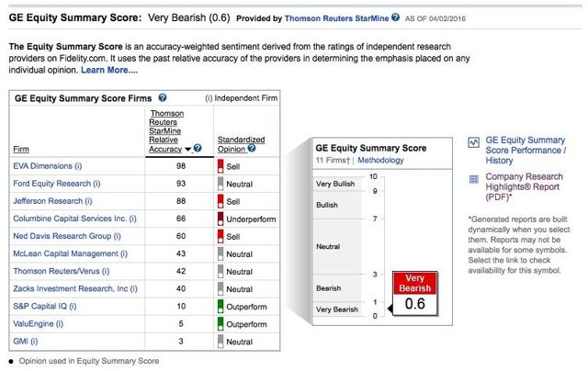Click the Learn More link
Viewport: 588px width, 371px height.
coord(109,70)
